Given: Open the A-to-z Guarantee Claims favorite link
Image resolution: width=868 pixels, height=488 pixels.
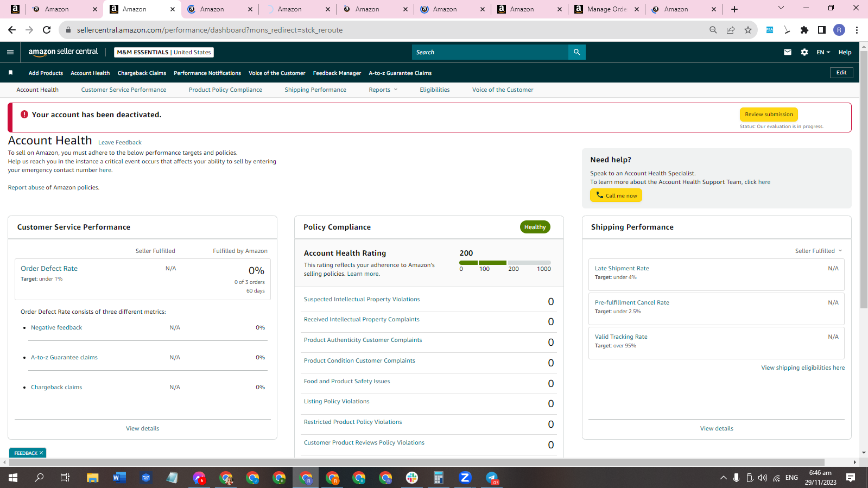Looking at the screenshot, I should click(400, 73).
